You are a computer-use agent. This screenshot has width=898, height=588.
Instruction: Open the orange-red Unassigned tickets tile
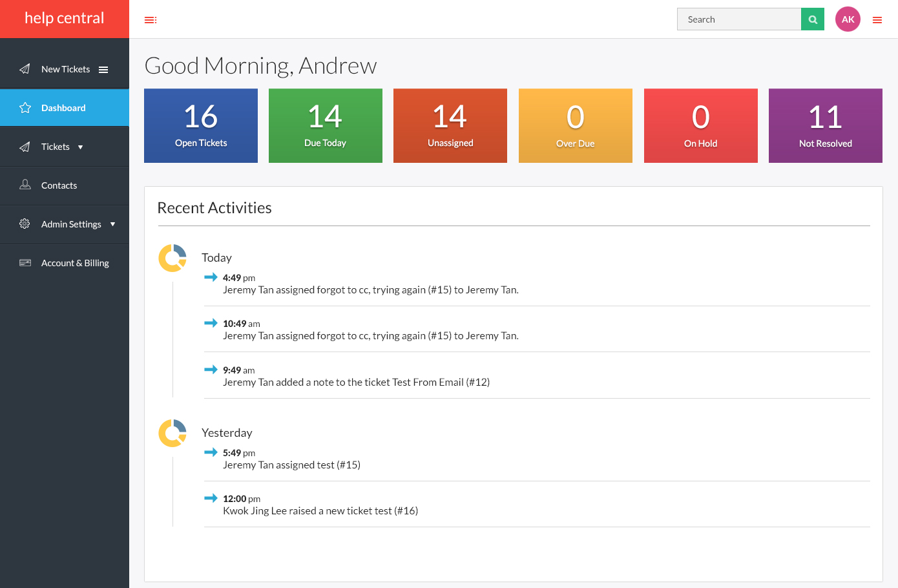(x=450, y=126)
